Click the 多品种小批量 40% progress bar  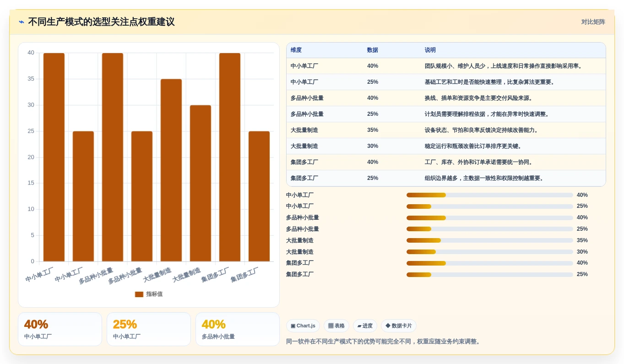point(490,218)
